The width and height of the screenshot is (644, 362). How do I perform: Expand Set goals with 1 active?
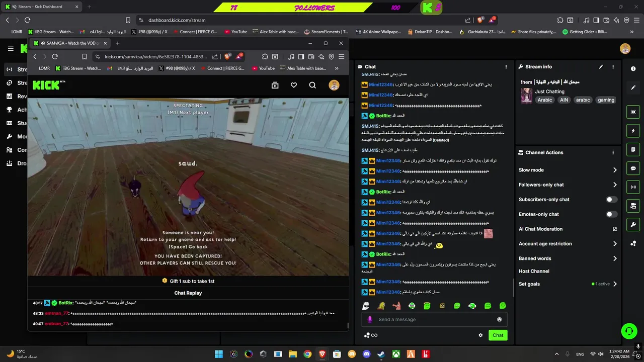(568, 284)
